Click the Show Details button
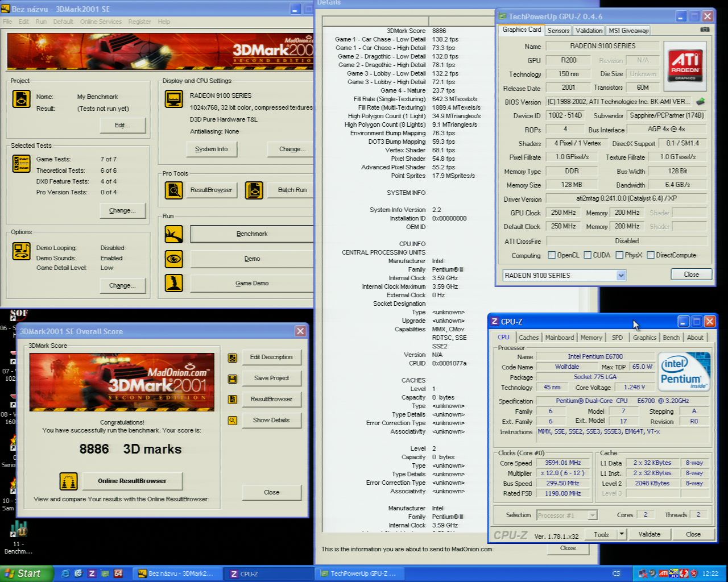 (271, 420)
